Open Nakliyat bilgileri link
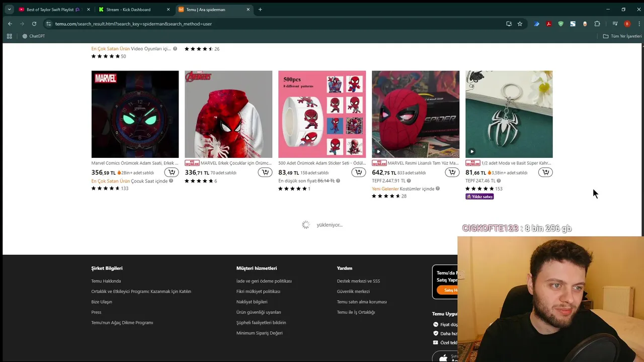 click(252, 302)
